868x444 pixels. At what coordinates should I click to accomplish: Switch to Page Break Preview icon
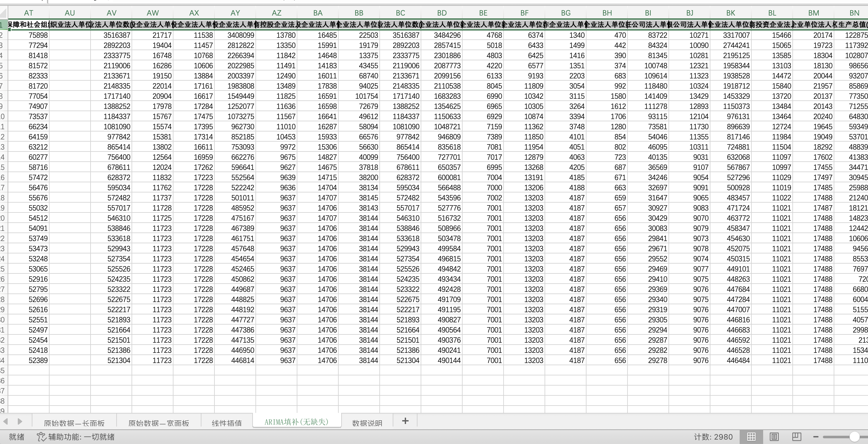(x=797, y=437)
